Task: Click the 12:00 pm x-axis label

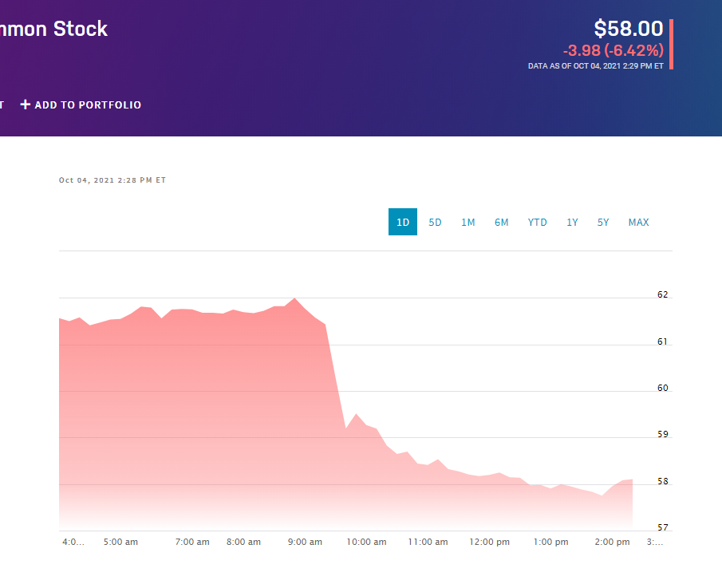Action: (x=490, y=542)
